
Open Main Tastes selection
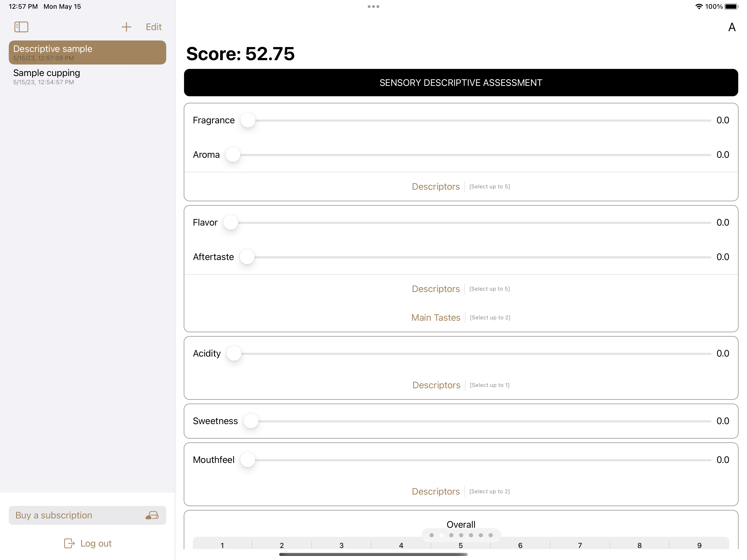436,317
